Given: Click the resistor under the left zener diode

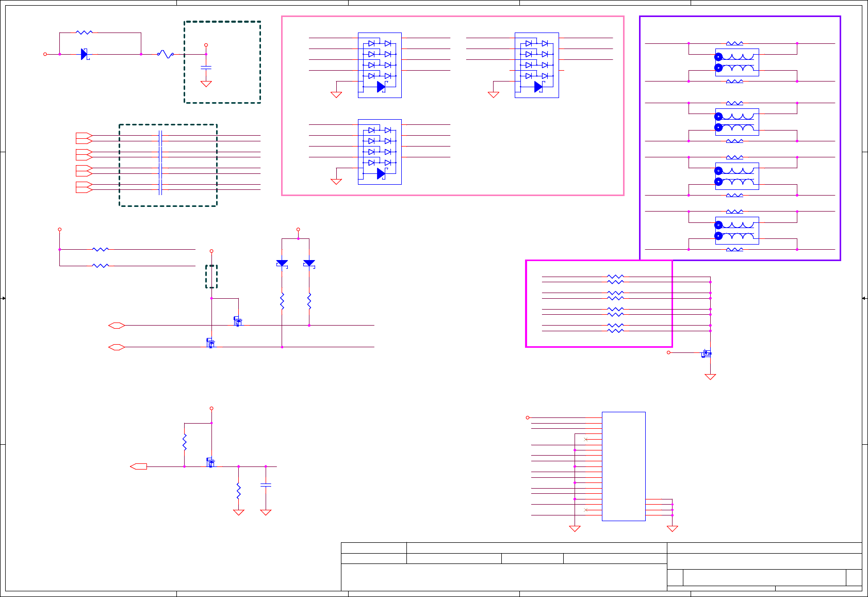Looking at the screenshot, I should click(x=282, y=301).
